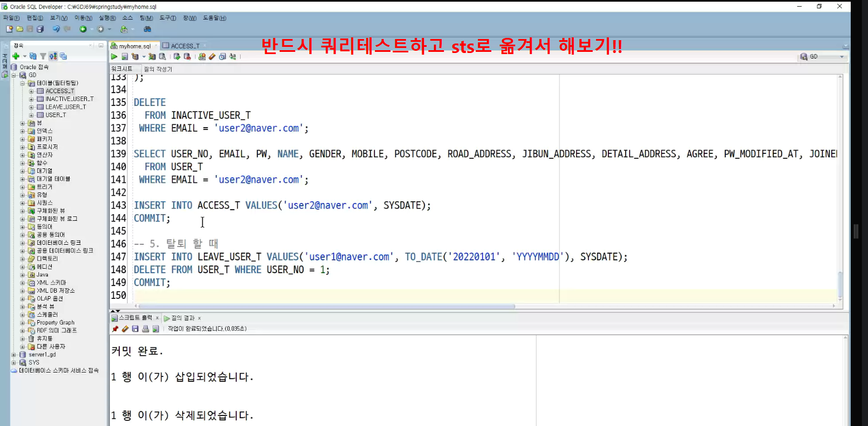Viewport: 868px width, 426px height.
Task: Click the To Upper/Lower case Aa icon
Action: click(232, 56)
